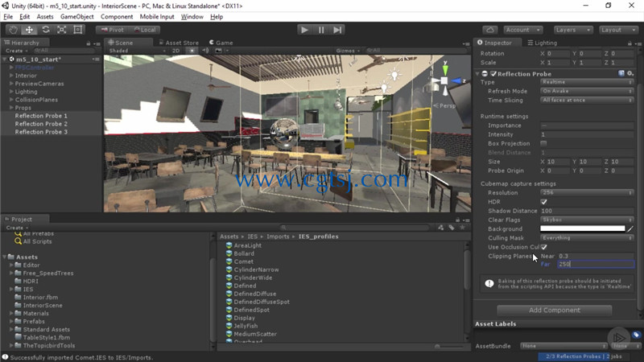Image resolution: width=644 pixels, height=362 pixels.
Task: Toggle Pivot handle position button
Action: click(112, 30)
